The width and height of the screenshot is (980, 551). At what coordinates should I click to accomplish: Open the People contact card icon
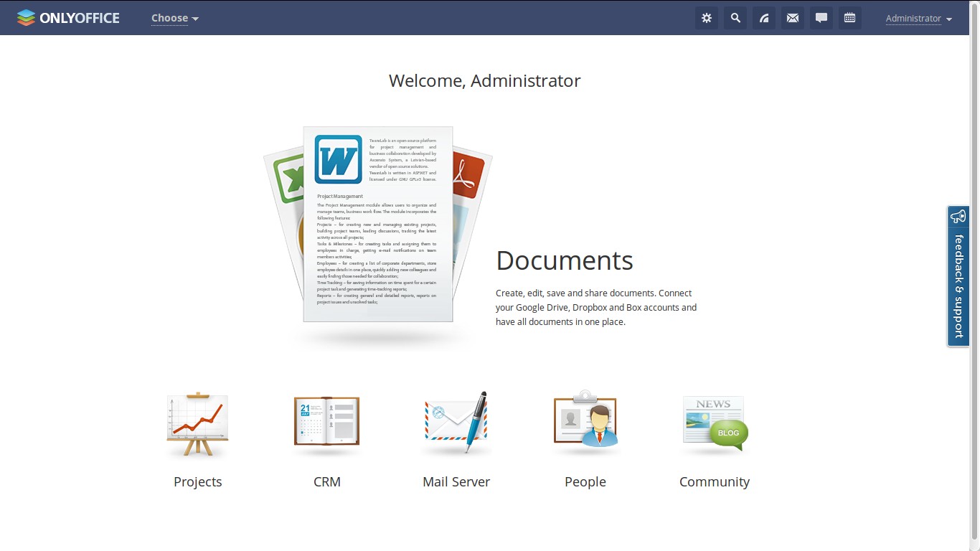(585, 423)
